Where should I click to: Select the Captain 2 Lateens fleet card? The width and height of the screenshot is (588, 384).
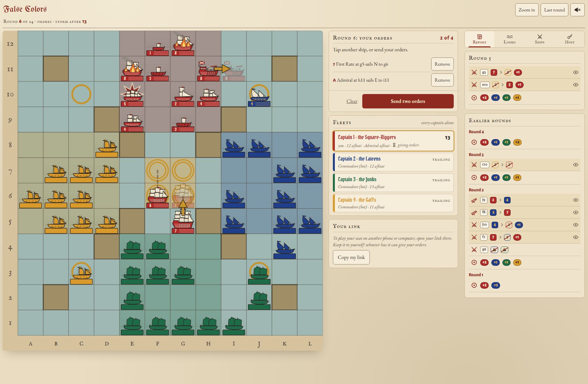[x=393, y=162]
